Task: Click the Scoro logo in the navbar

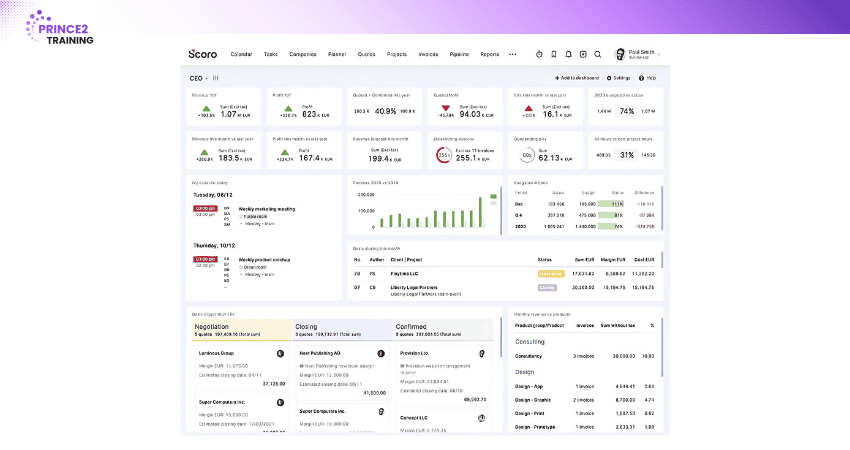Action: coord(202,54)
